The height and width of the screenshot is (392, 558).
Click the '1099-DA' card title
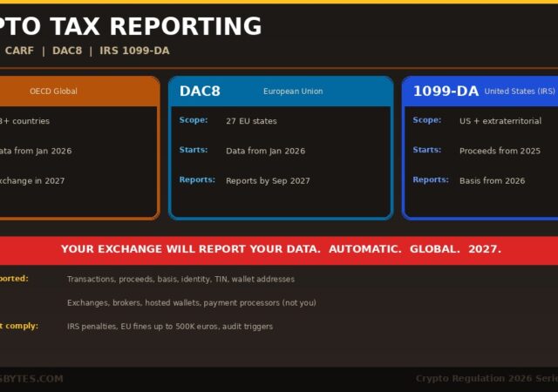coord(446,91)
